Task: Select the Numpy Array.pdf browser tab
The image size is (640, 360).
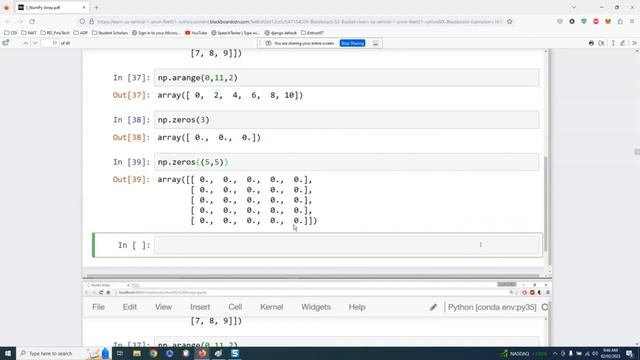Action: click(52, 7)
